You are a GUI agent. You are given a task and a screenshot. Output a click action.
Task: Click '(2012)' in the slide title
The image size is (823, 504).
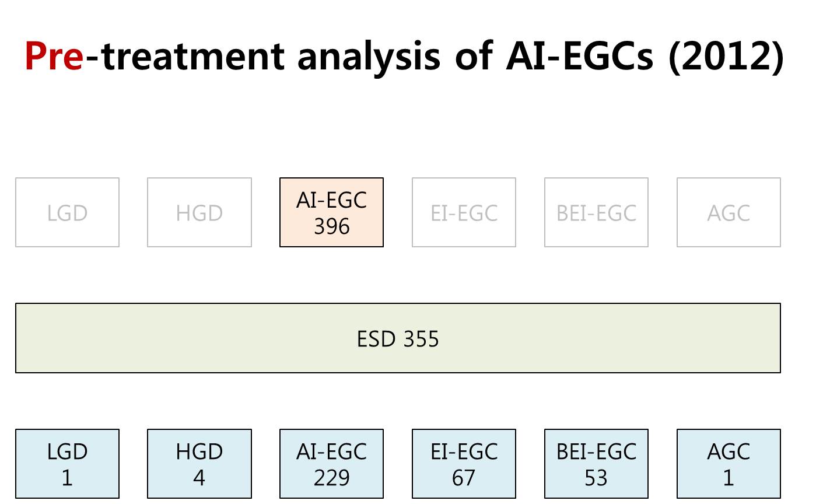726,57
